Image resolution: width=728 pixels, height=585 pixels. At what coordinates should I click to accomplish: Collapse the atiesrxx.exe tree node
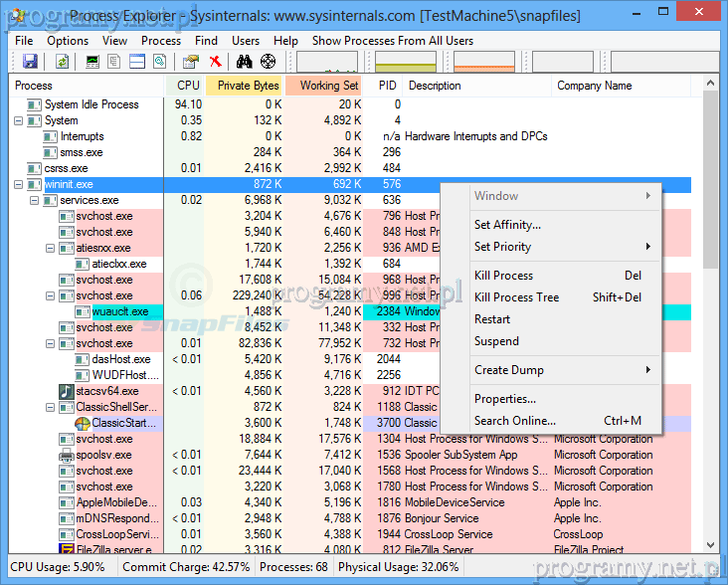coord(51,248)
